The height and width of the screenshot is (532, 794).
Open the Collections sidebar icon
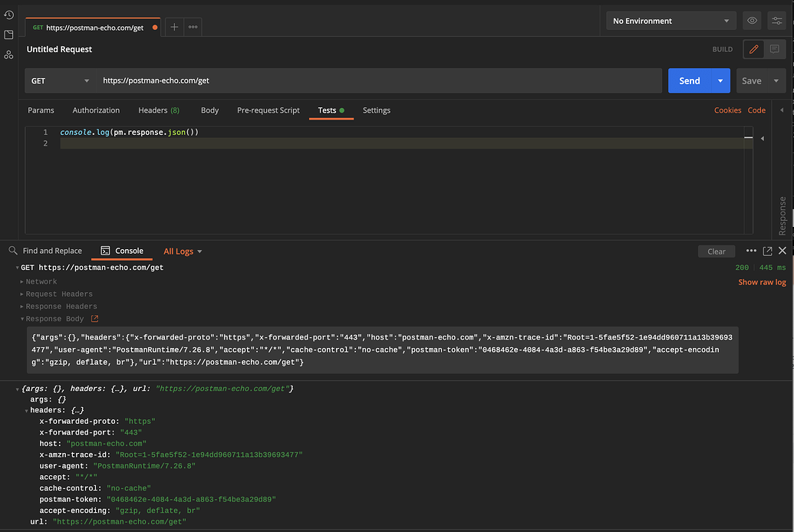[8, 34]
